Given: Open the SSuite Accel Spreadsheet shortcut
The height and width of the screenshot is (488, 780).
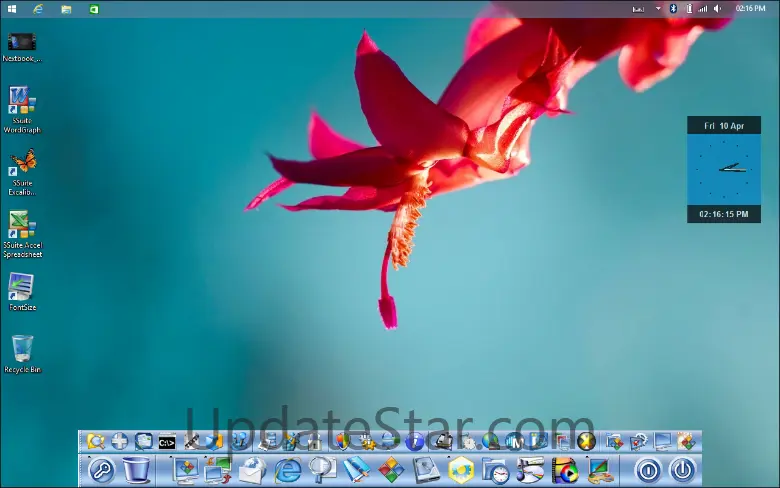Looking at the screenshot, I should tap(22, 234).
